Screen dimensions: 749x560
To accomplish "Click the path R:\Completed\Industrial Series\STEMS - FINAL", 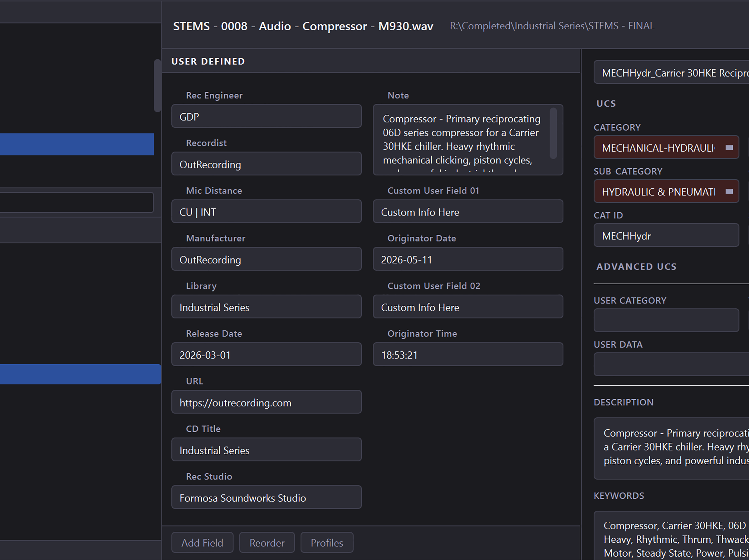I will [x=552, y=26].
